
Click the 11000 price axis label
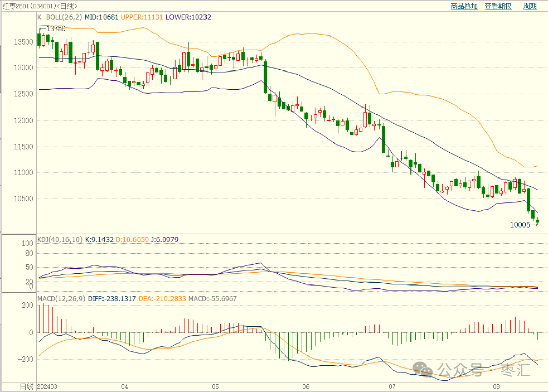click(x=23, y=172)
